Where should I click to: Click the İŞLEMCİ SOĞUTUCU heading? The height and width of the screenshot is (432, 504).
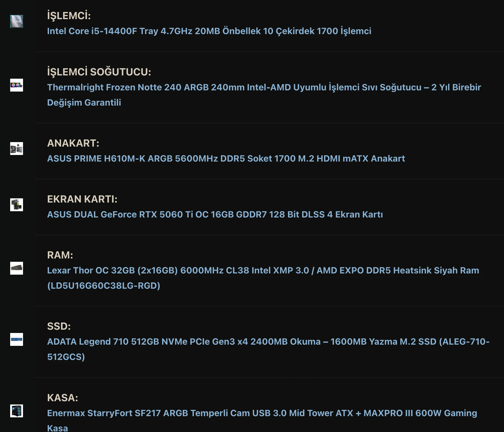click(99, 72)
